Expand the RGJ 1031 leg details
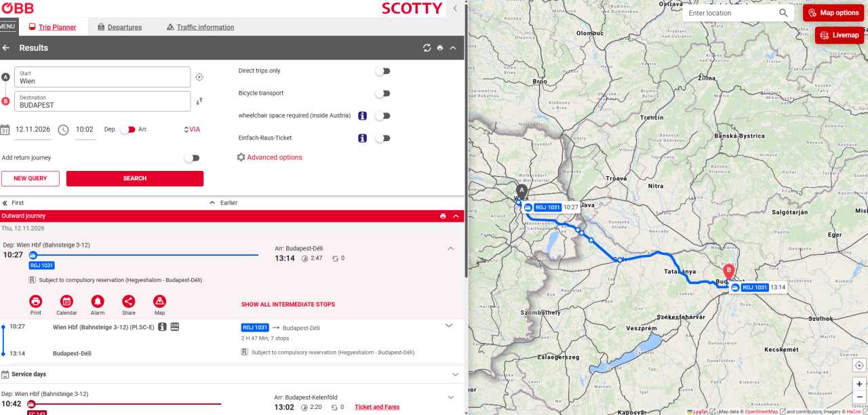Viewport: 868px width, 415px height. click(x=449, y=325)
